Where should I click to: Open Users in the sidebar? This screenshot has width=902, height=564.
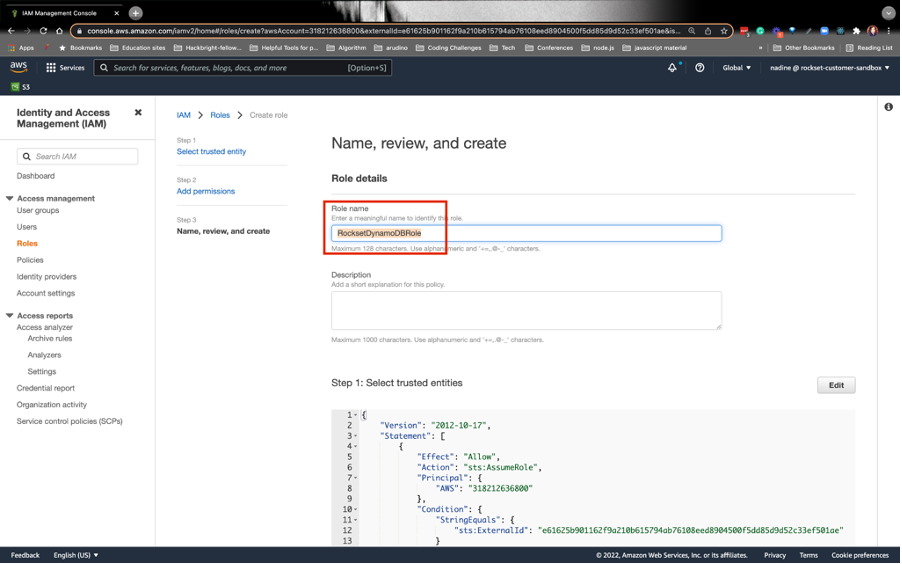tap(26, 227)
